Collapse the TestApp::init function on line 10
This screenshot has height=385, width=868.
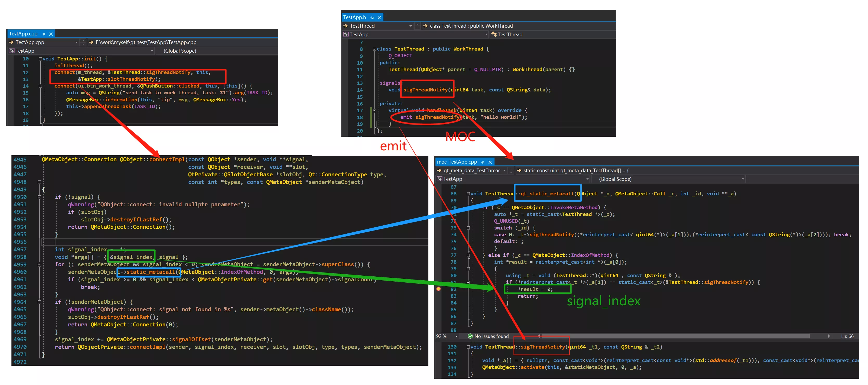coord(40,59)
